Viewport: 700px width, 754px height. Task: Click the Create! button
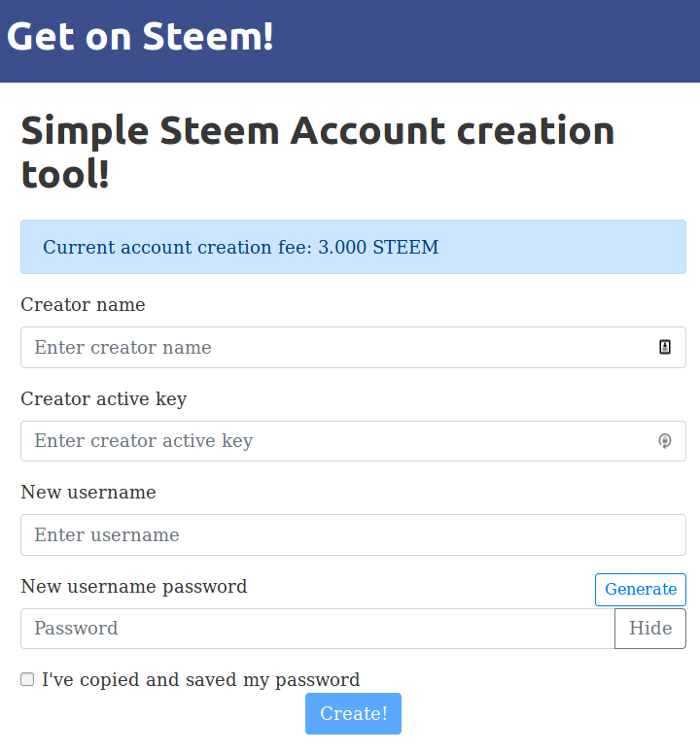pyautogui.click(x=353, y=713)
